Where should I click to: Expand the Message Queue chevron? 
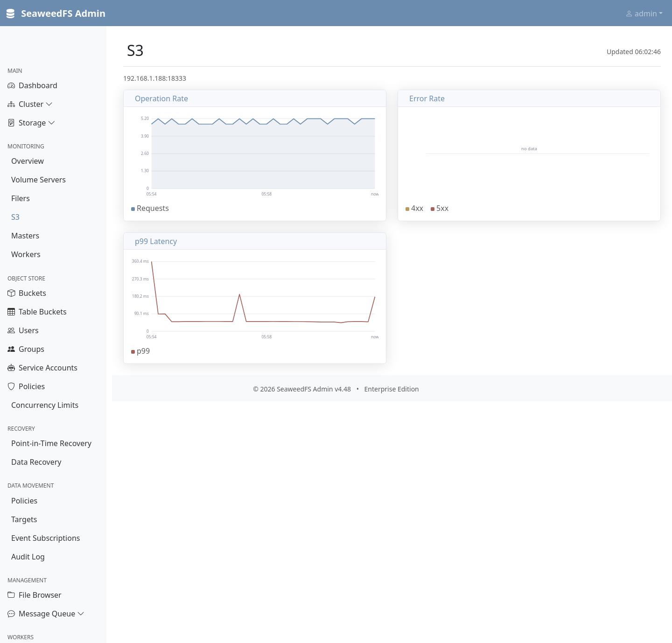pyautogui.click(x=81, y=614)
